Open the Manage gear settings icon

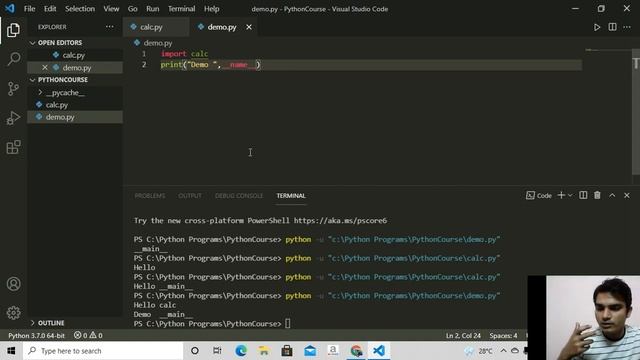tap(13, 313)
